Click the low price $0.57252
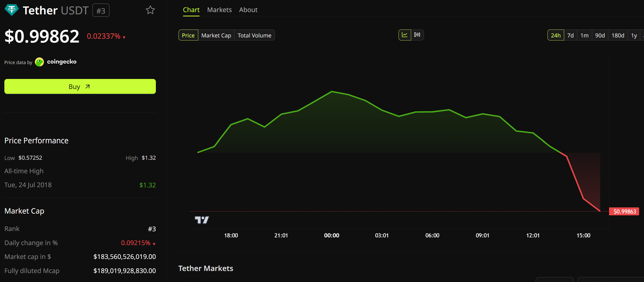 pyautogui.click(x=30, y=158)
